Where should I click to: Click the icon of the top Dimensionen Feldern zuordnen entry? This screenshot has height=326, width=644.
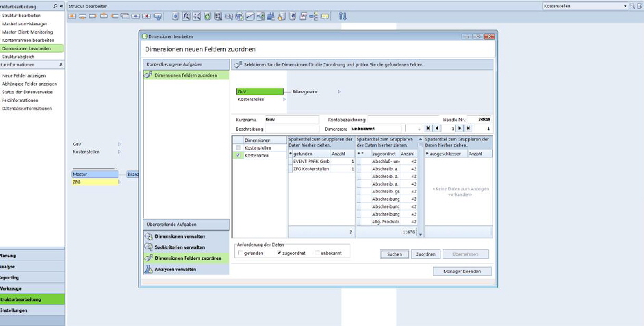pyautogui.click(x=149, y=75)
